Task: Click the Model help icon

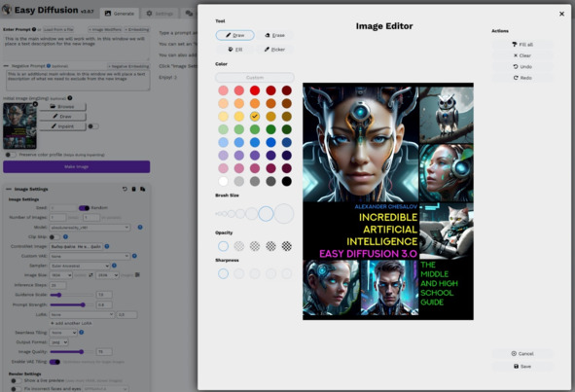Action: click(x=140, y=228)
